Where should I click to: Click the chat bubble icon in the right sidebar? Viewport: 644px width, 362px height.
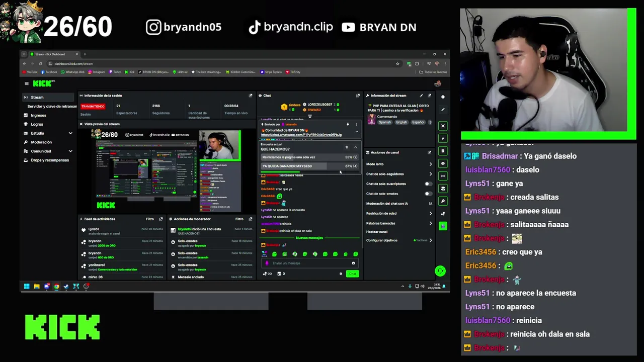tap(443, 163)
